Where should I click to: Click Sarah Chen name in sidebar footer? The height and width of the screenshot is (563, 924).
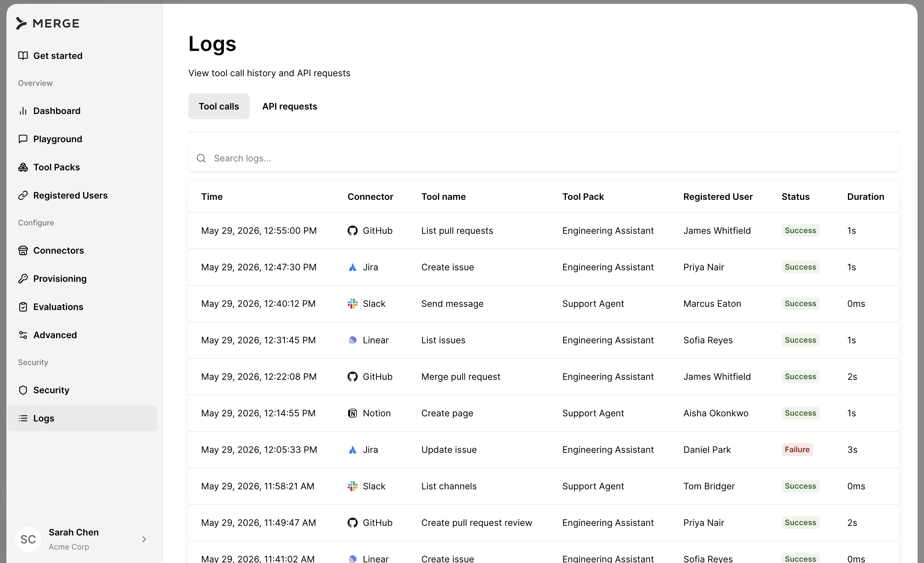73,532
